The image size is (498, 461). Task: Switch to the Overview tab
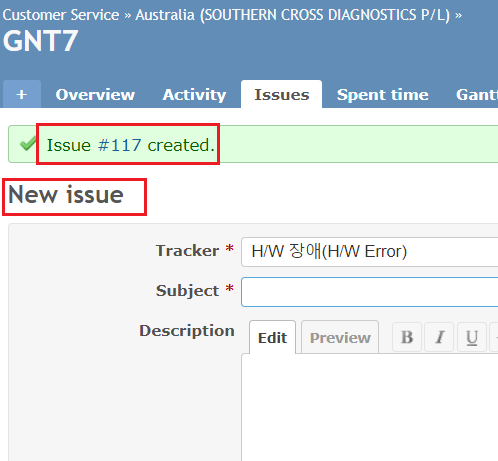95,95
